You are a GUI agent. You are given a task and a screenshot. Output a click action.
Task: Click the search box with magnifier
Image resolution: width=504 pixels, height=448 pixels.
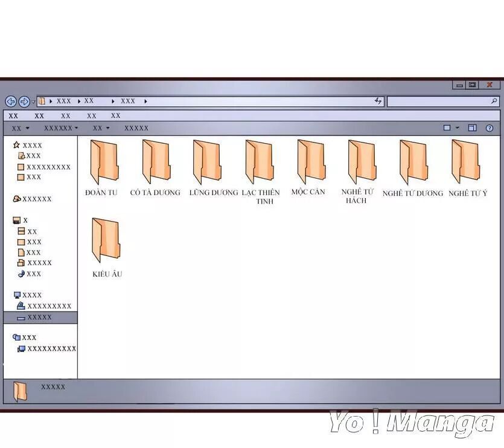(x=443, y=101)
